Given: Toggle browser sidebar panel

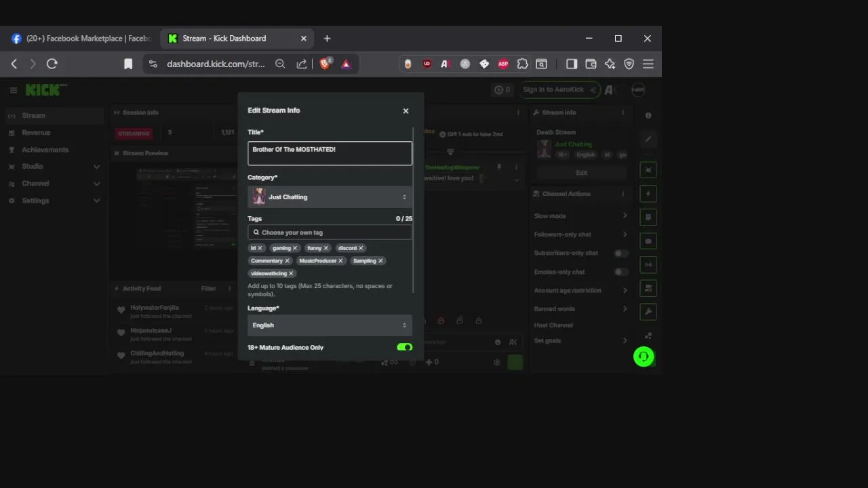Looking at the screenshot, I should (x=572, y=64).
